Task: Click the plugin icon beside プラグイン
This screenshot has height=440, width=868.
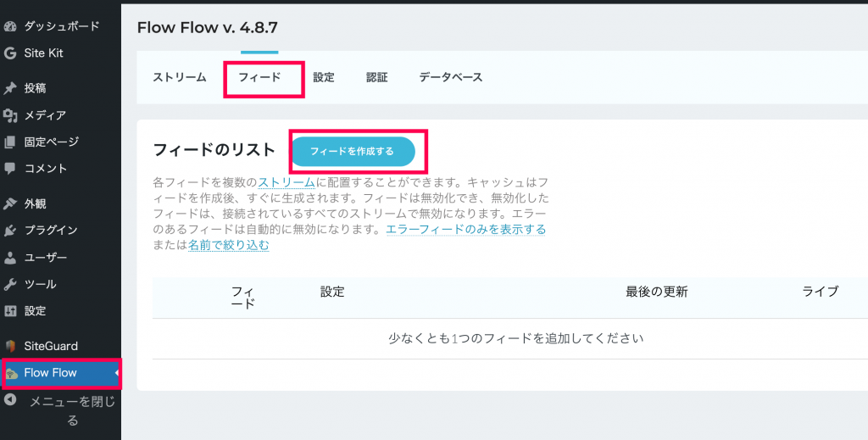Action: 10,231
